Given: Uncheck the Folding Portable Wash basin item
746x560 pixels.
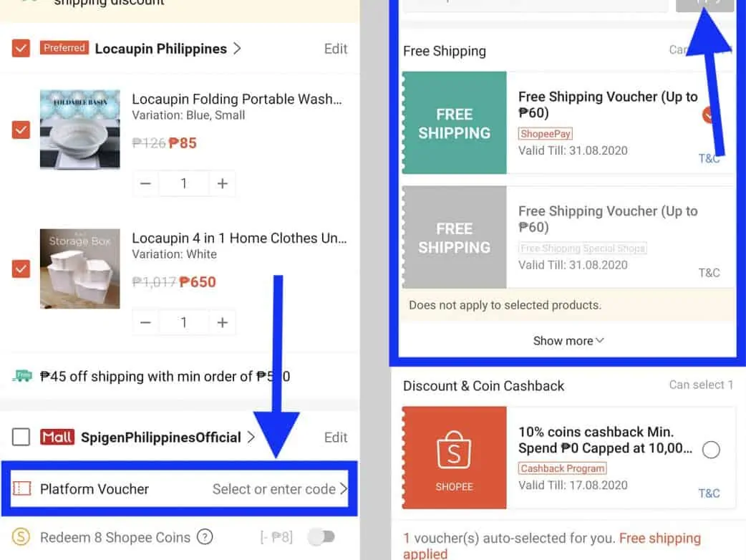Looking at the screenshot, I should coord(21,130).
